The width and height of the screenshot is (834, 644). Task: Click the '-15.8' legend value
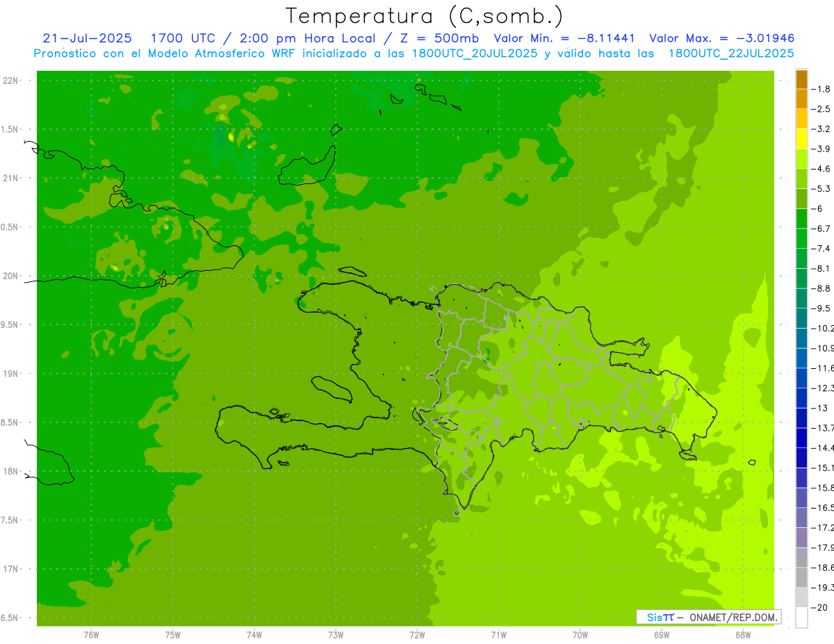[x=822, y=488]
